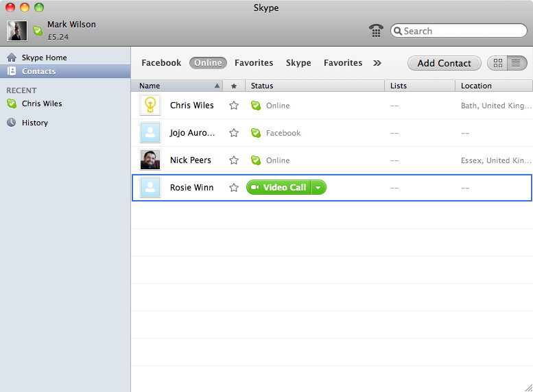Click Jojo Auro's default avatar
Screen dimensions: 533x392
coord(150,132)
